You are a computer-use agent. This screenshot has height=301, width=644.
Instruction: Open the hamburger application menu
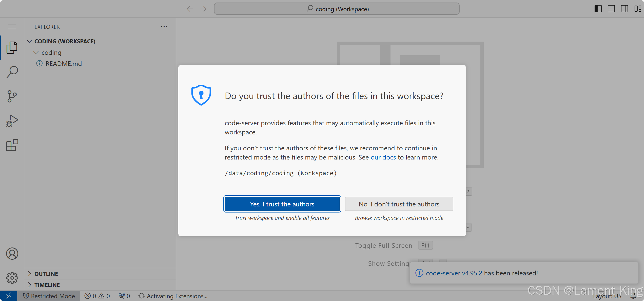[12, 27]
